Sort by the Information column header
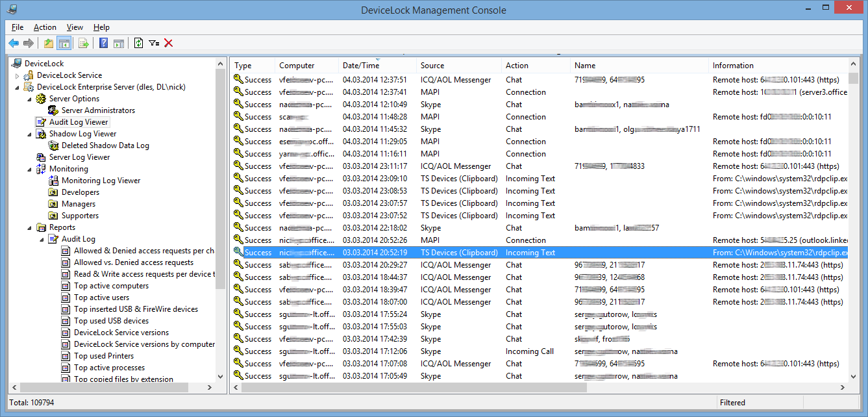Image resolution: width=868 pixels, height=417 pixels. (779, 66)
